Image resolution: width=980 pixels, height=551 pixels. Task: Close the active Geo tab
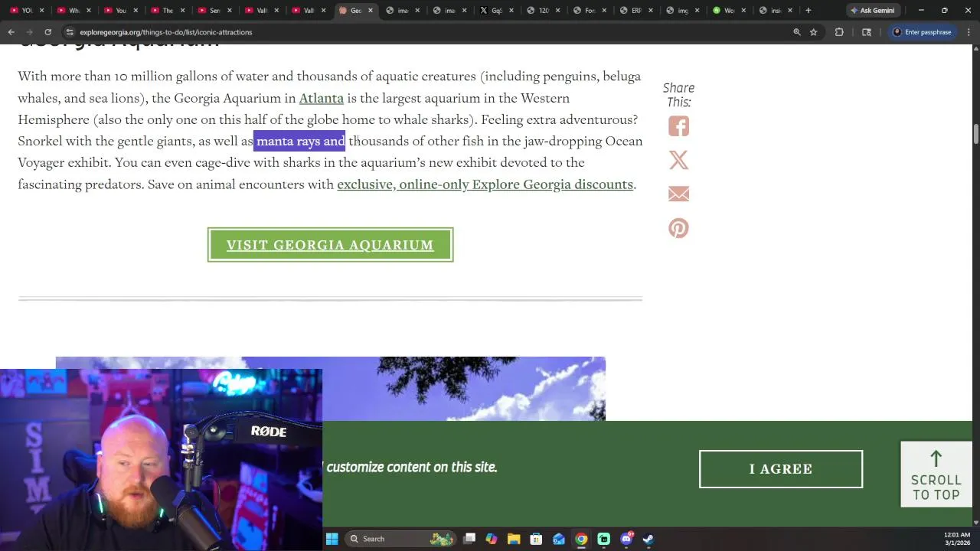tap(371, 11)
